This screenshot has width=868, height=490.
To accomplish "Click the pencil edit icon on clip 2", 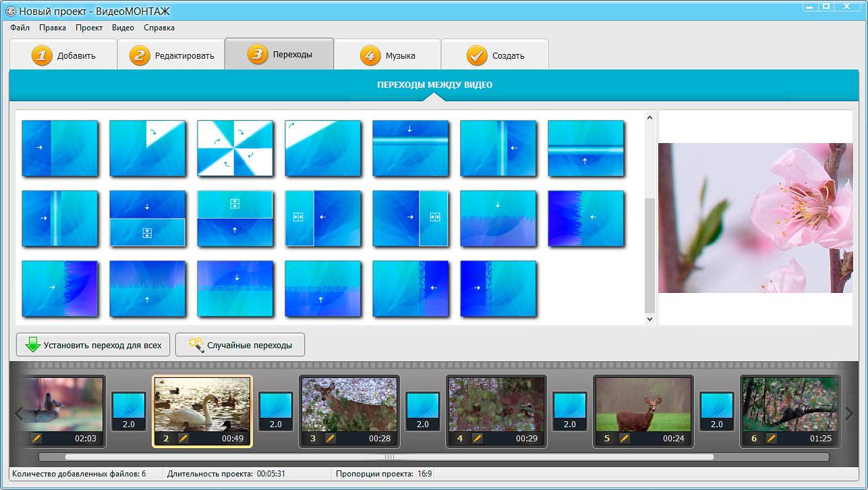I will coord(183,438).
